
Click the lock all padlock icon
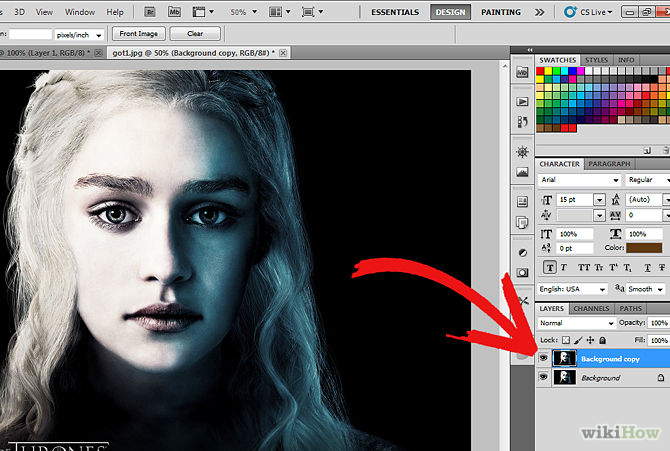point(602,341)
